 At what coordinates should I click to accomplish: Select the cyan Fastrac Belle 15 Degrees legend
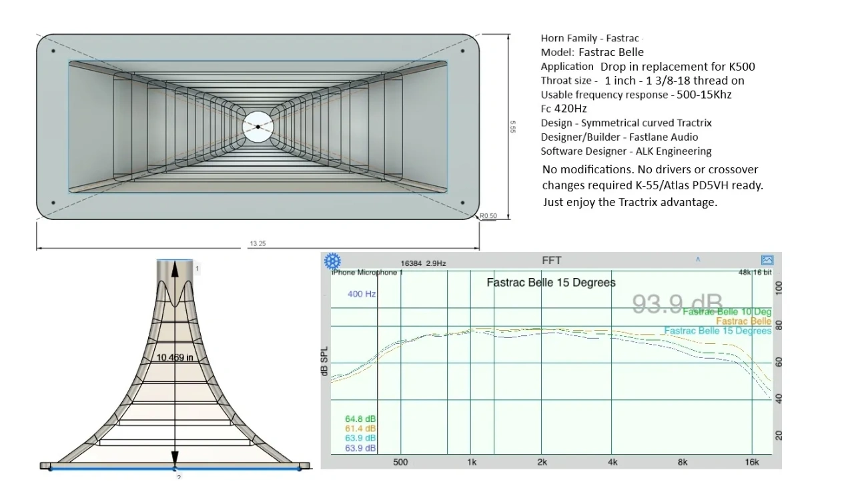point(718,331)
